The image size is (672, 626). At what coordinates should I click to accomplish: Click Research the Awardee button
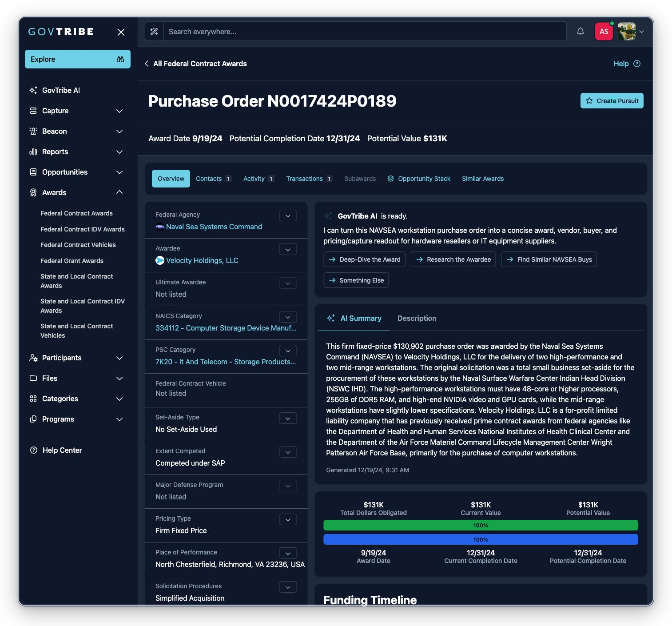[x=453, y=259]
